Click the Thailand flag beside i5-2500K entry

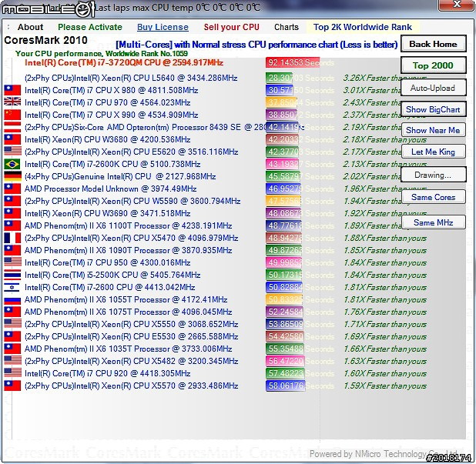(x=12, y=275)
